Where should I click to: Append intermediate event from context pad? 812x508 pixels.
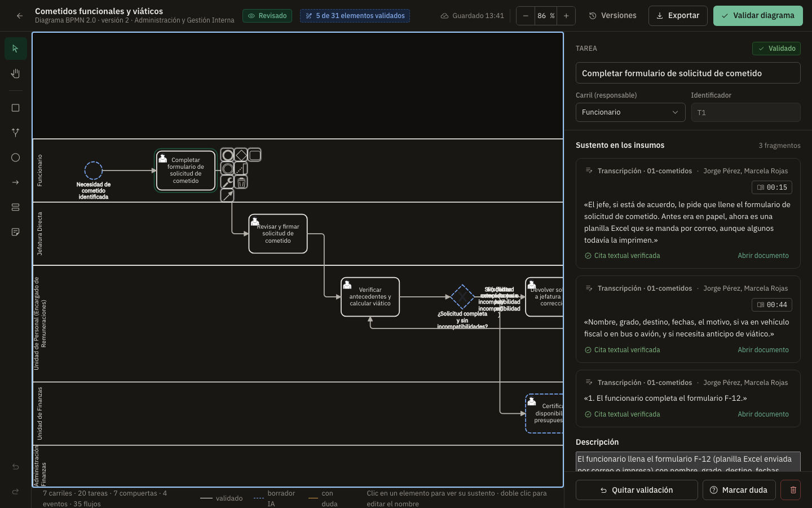pyautogui.click(x=228, y=169)
